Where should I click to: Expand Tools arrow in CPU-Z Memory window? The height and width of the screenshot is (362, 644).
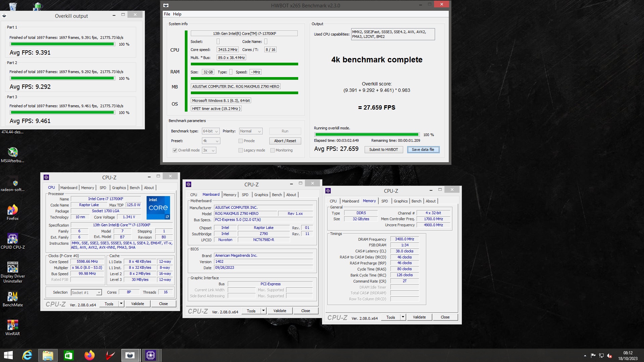click(403, 317)
